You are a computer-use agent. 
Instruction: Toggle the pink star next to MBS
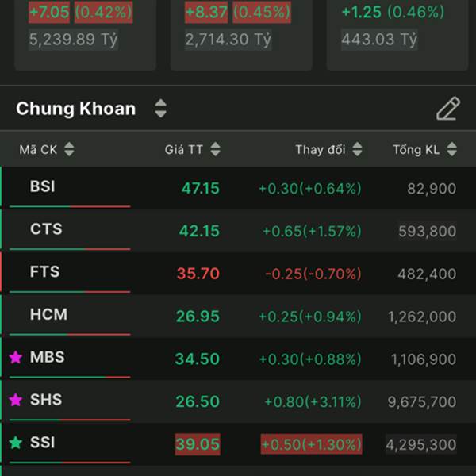pos(15,358)
